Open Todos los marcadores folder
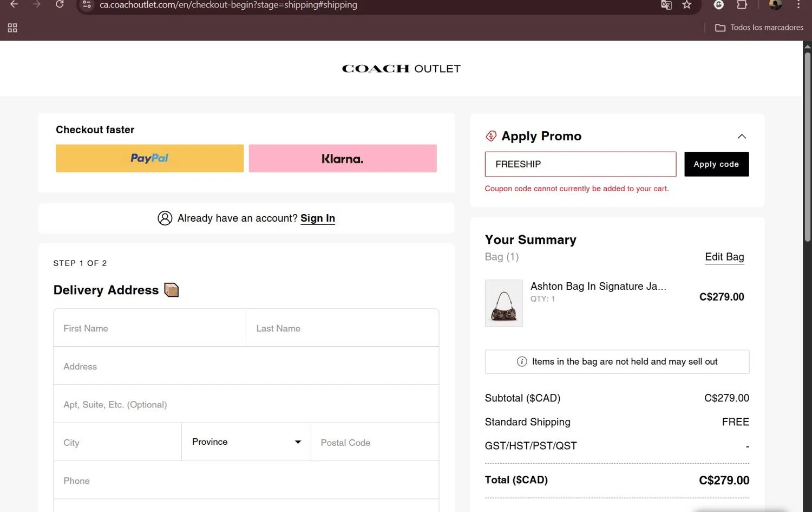The image size is (812, 512). [759, 28]
